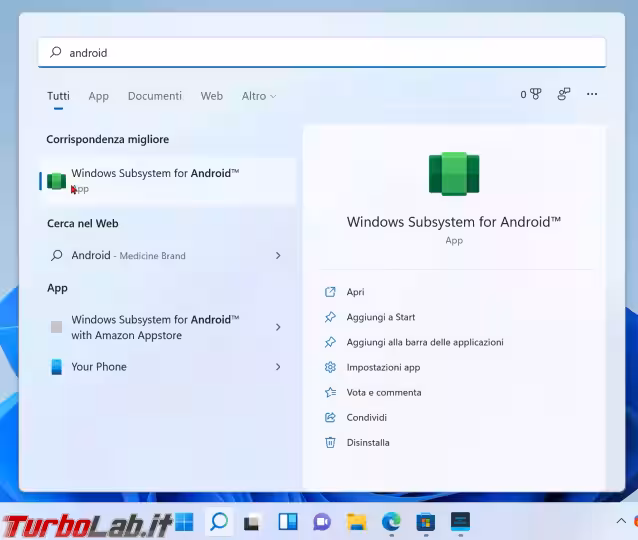
Task: Switch to the Documenti tab
Action: pyautogui.click(x=155, y=96)
